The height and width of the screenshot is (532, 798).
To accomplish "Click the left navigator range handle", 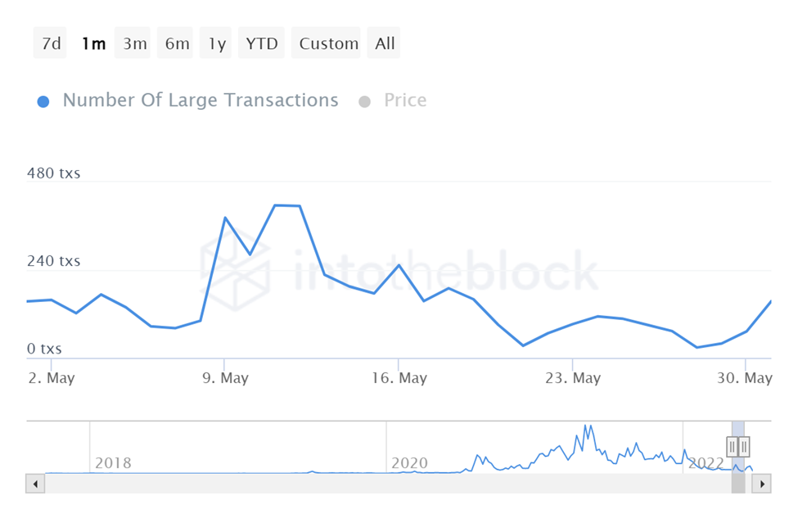I will pyautogui.click(x=733, y=447).
